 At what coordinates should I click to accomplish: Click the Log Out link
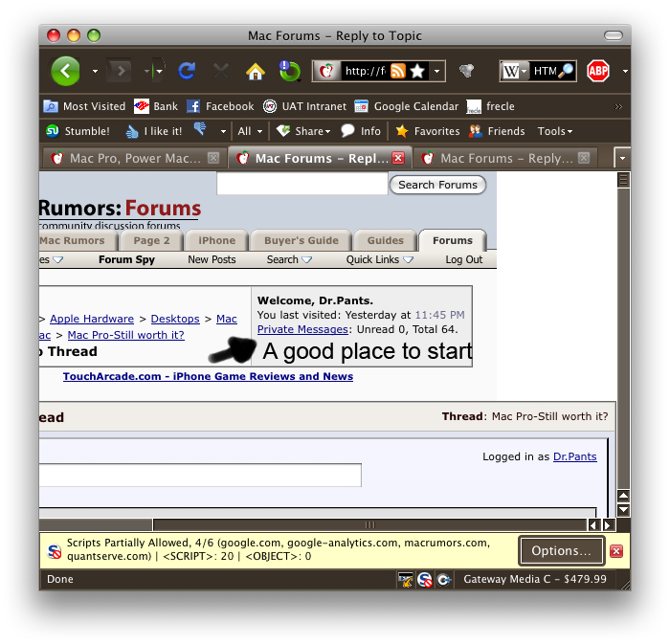click(463, 259)
